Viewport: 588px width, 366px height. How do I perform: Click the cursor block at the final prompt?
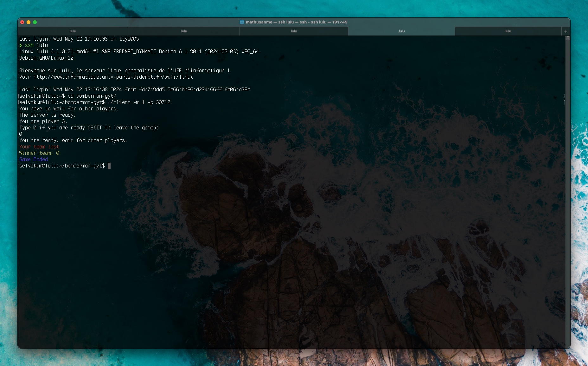[x=109, y=166]
